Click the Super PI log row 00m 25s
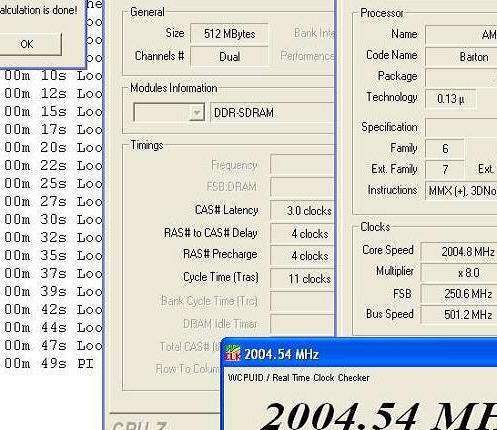Screen dimensions: 497x430 point(53,184)
